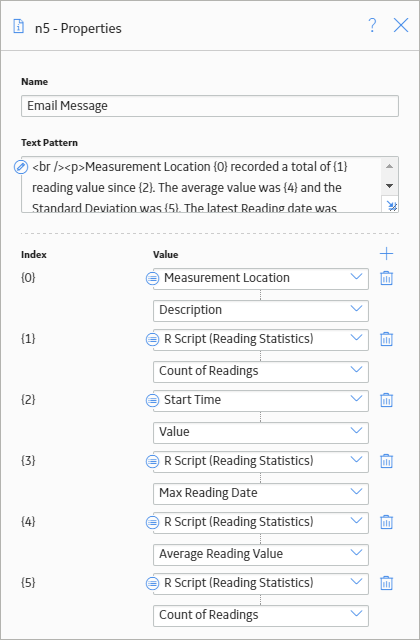Expand the Description dropdown
This screenshot has height=640, width=420.
[261, 311]
